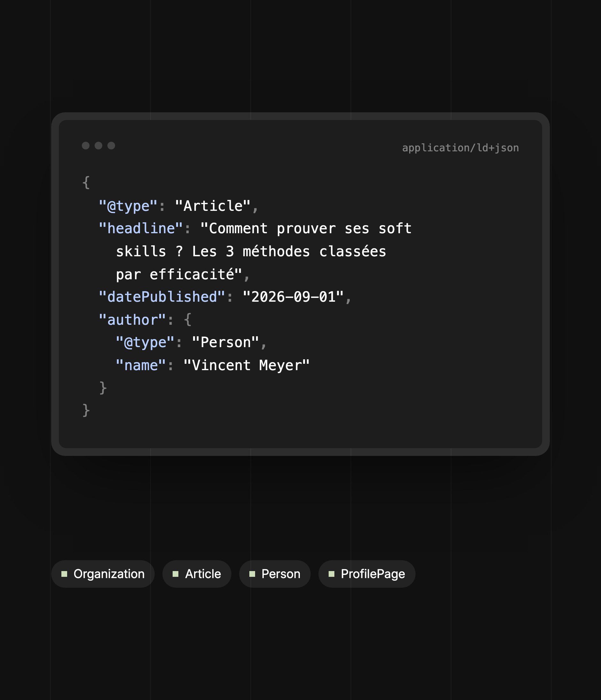Click the green square in the Organization tag

[x=64, y=574]
